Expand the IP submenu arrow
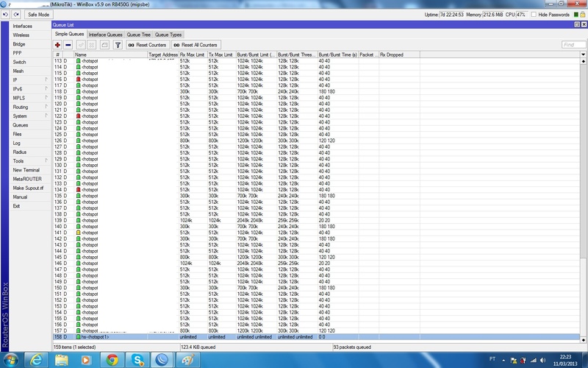Viewport: 588px width, 368px height. pos(46,79)
